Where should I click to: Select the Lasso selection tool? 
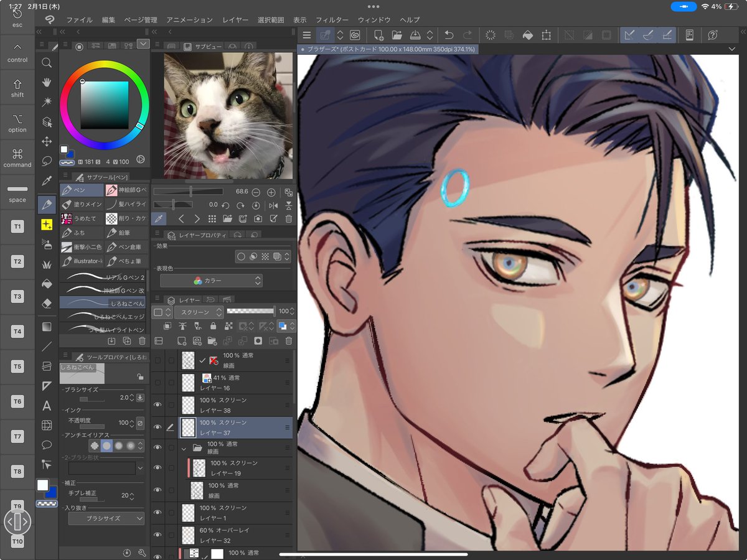(x=47, y=161)
